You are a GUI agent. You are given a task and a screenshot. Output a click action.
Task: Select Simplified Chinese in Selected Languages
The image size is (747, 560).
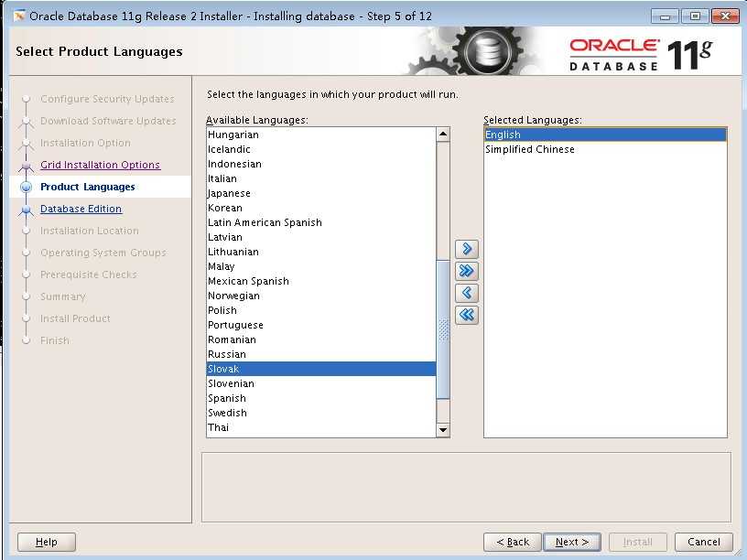point(605,149)
